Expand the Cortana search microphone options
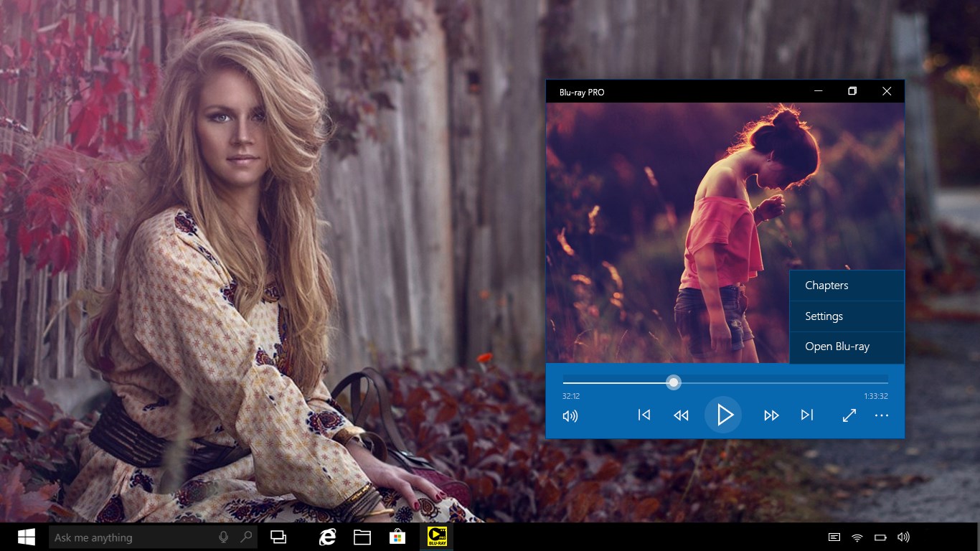Viewport: 980px width, 551px height. click(223, 537)
